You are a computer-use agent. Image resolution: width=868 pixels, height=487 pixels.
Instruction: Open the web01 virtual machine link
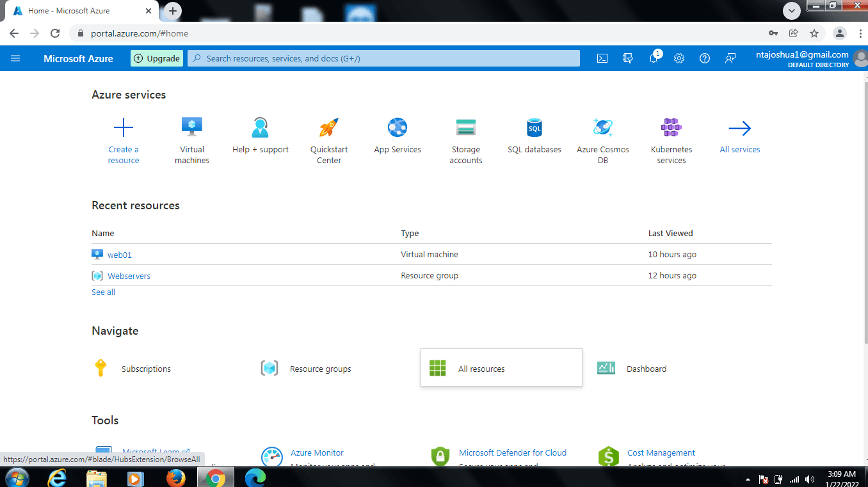[119, 255]
